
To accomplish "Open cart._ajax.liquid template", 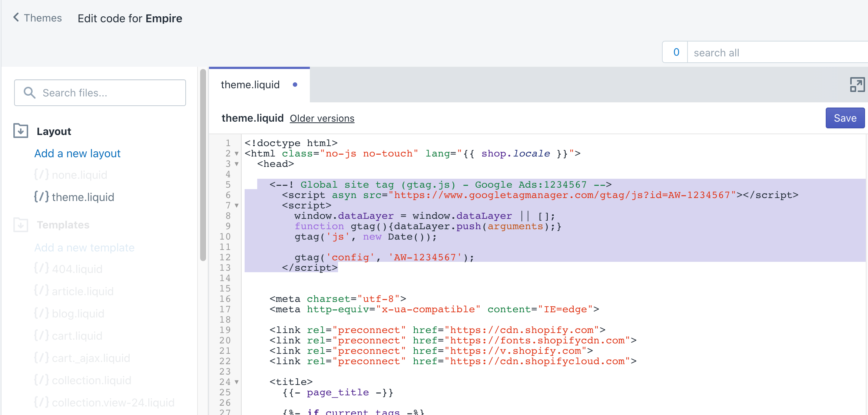I will 91,358.
